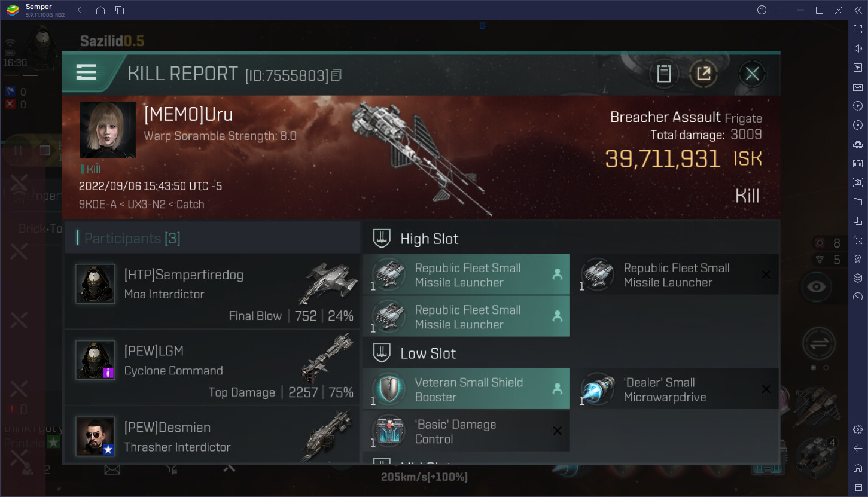Click the BlueStacks home button
The image size is (868, 497).
click(x=100, y=10)
